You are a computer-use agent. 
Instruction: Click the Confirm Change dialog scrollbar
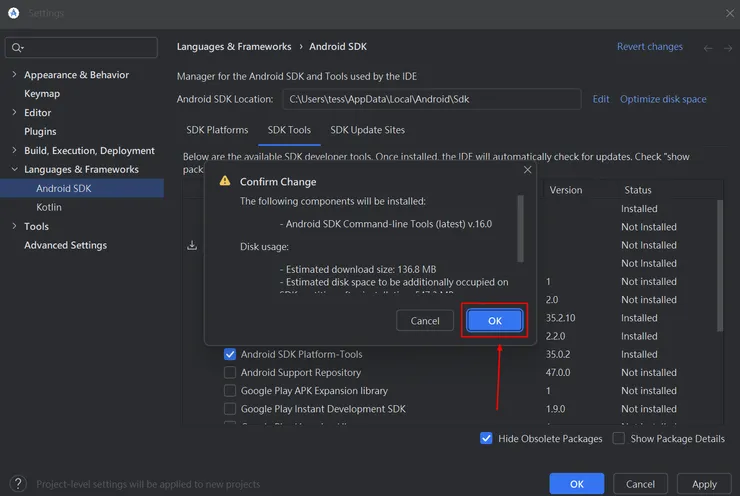tap(519, 226)
